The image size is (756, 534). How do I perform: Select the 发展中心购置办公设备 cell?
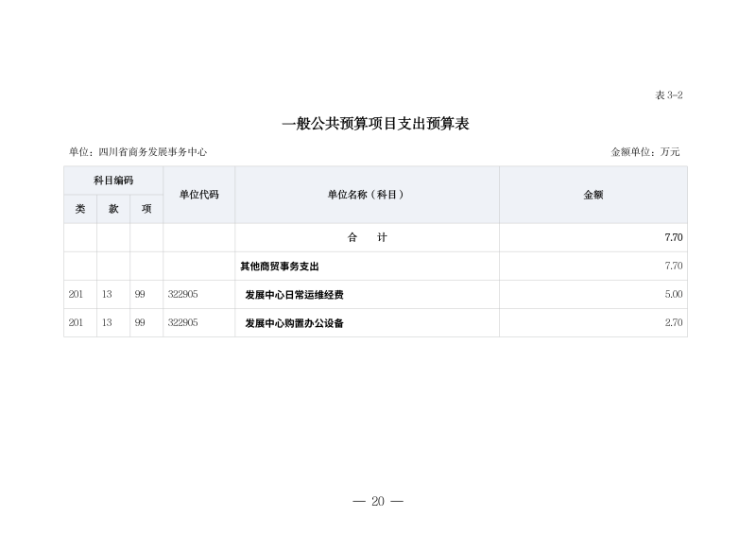tap(294, 323)
